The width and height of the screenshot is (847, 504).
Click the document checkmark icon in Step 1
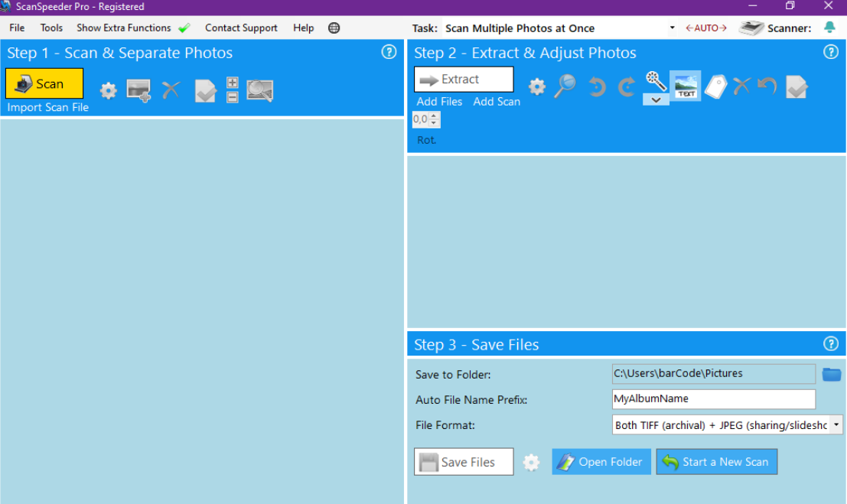[205, 90]
